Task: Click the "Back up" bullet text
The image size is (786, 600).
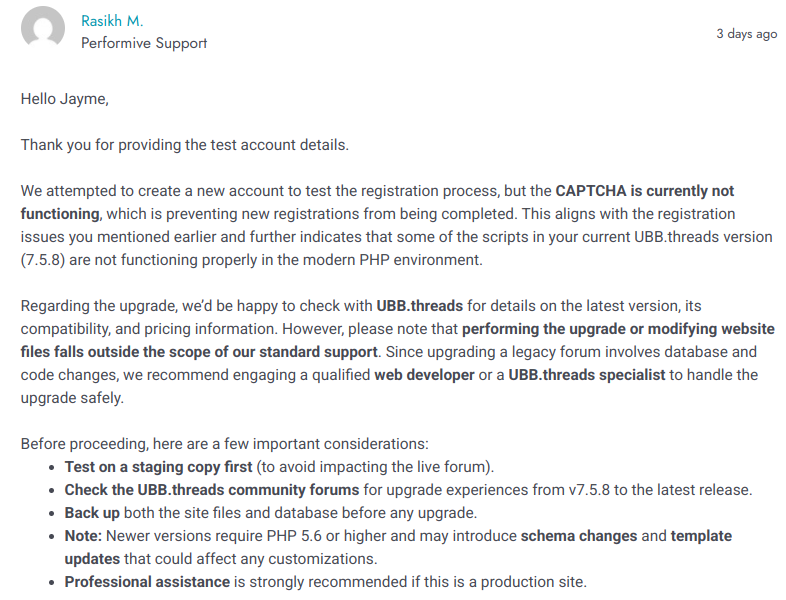Action: coord(94,513)
